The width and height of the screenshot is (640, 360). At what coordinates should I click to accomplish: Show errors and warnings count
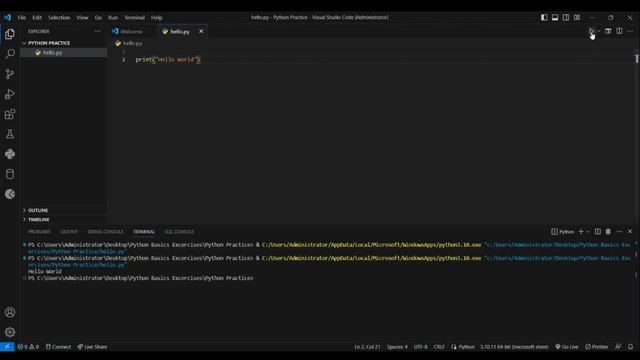pos(28,347)
